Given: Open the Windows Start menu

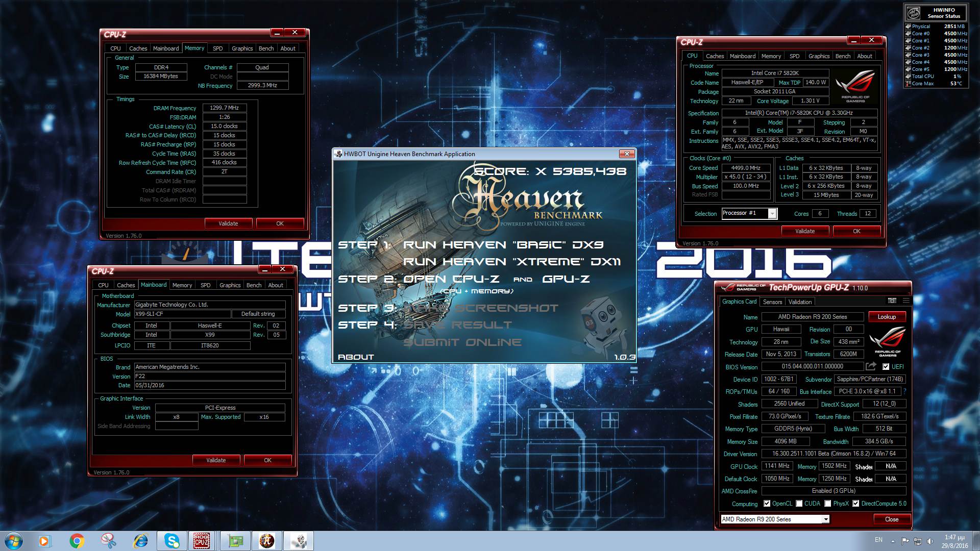Looking at the screenshot, I should 13,541.
